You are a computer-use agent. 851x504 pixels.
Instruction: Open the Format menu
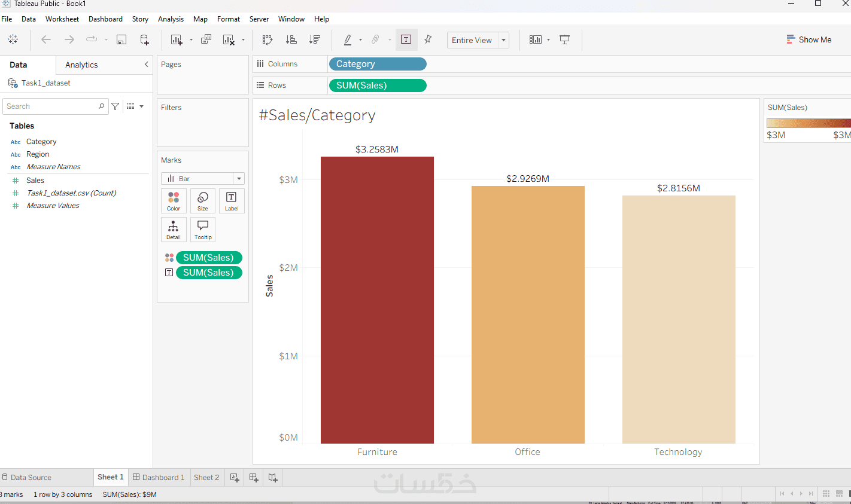pyautogui.click(x=229, y=19)
